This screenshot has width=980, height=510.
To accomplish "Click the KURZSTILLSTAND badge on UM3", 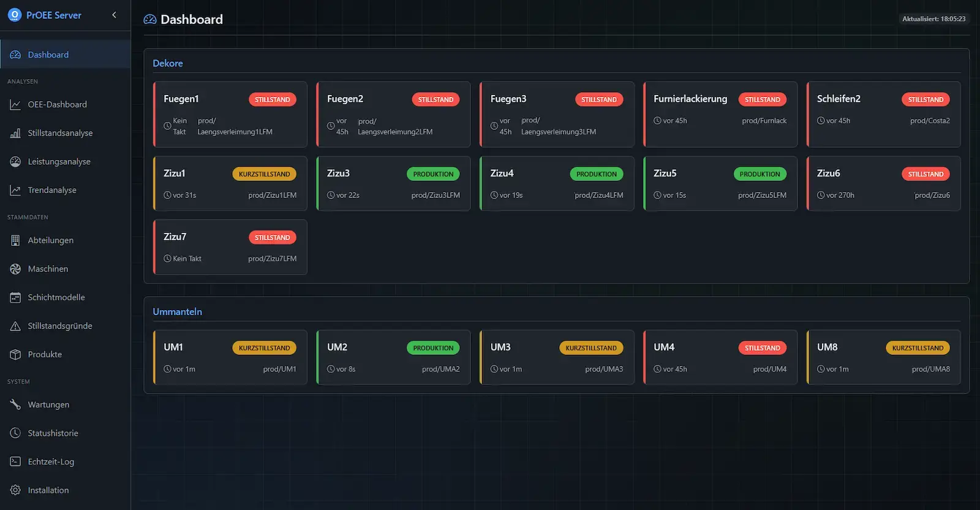I will (x=591, y=348).
